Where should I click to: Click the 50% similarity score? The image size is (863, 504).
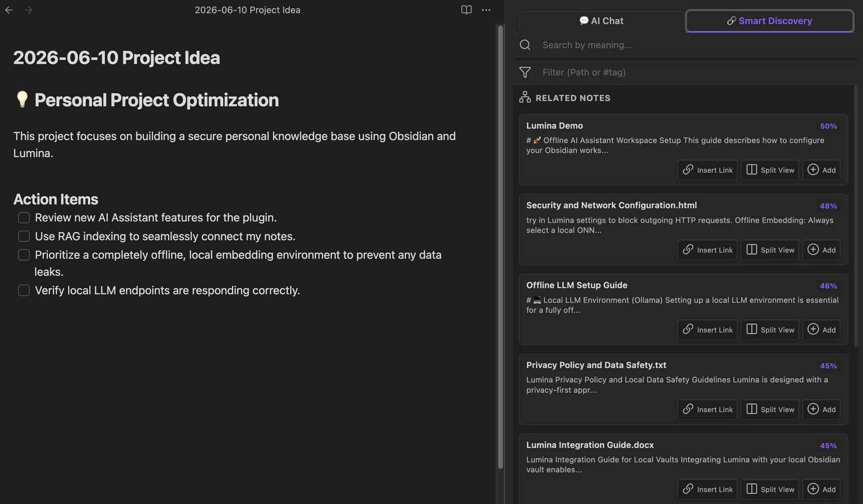[x=828, y=126]
